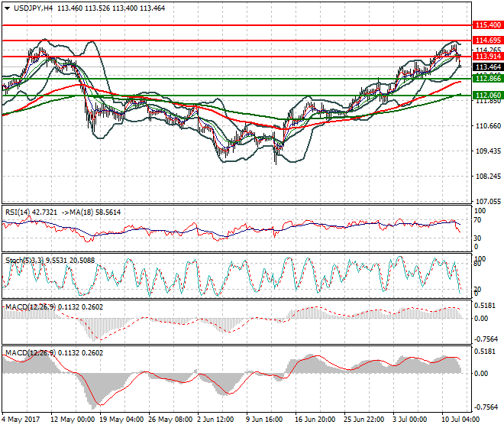Open the chart menu triangle beside USDJPY,H4

(7, 8)
